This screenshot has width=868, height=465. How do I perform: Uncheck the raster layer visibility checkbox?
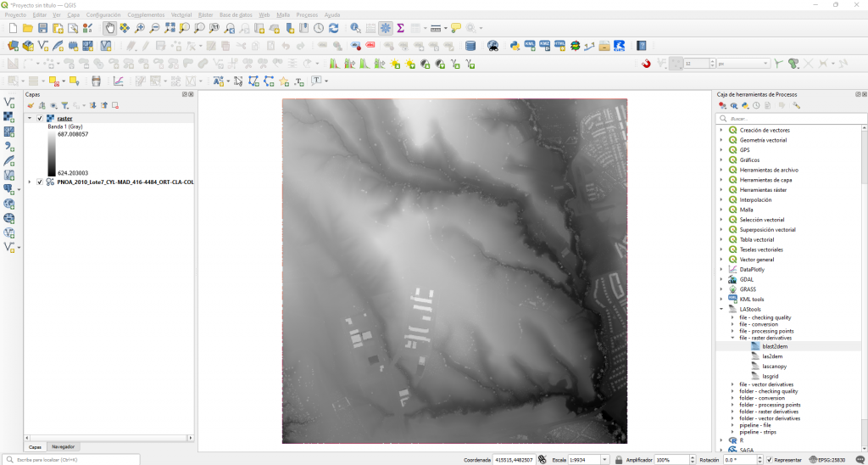click(40, 119)
